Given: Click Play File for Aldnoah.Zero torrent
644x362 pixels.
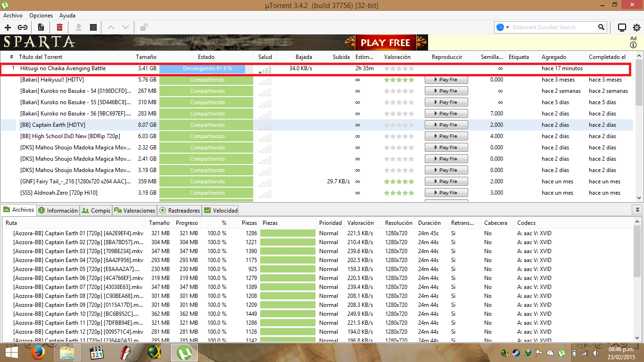Looking at the screenshot, I should point(446,193).
